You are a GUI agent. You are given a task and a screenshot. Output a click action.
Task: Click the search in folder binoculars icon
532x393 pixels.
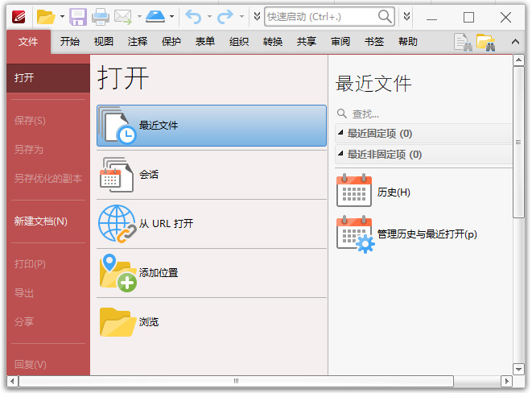coord(486,42)
